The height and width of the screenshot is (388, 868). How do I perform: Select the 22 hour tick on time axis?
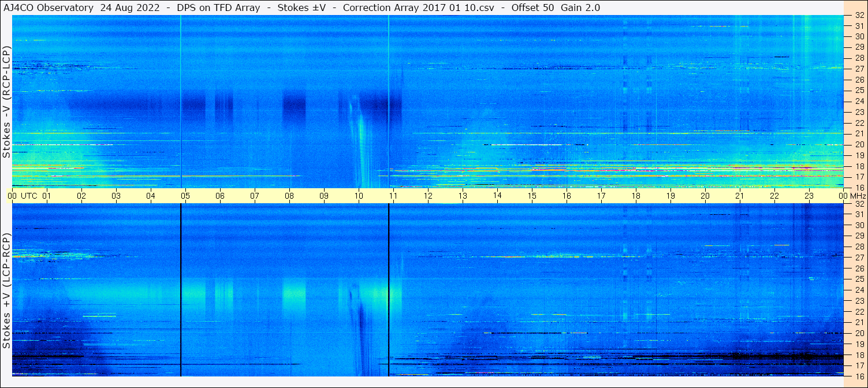pyautogui.click(x=774, y=196)
